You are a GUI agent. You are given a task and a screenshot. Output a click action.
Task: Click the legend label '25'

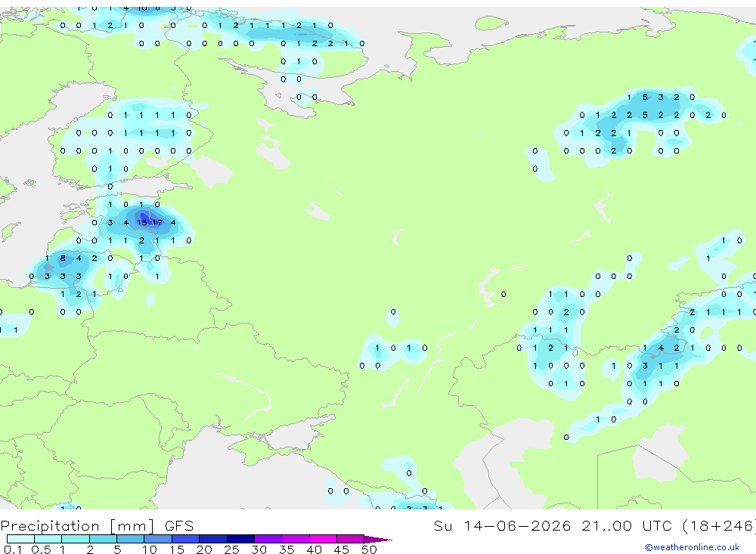click(231, 549)
